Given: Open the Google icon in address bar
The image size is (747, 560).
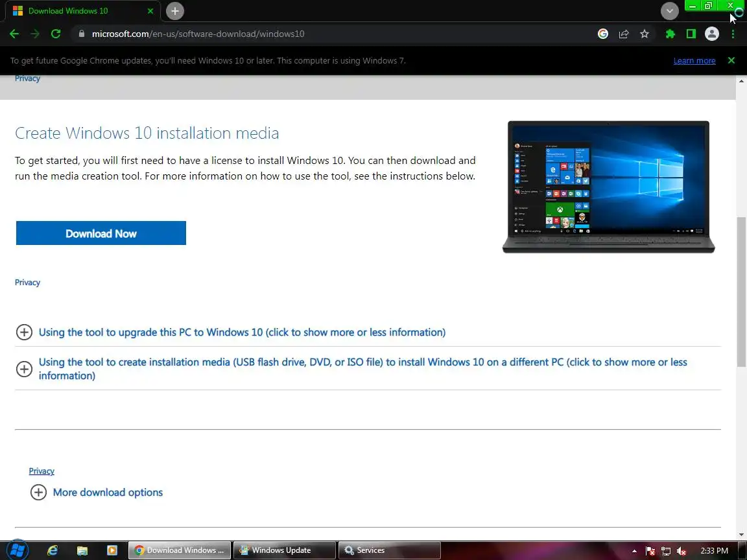Looking at the screenshot, I should click(602, 34).
